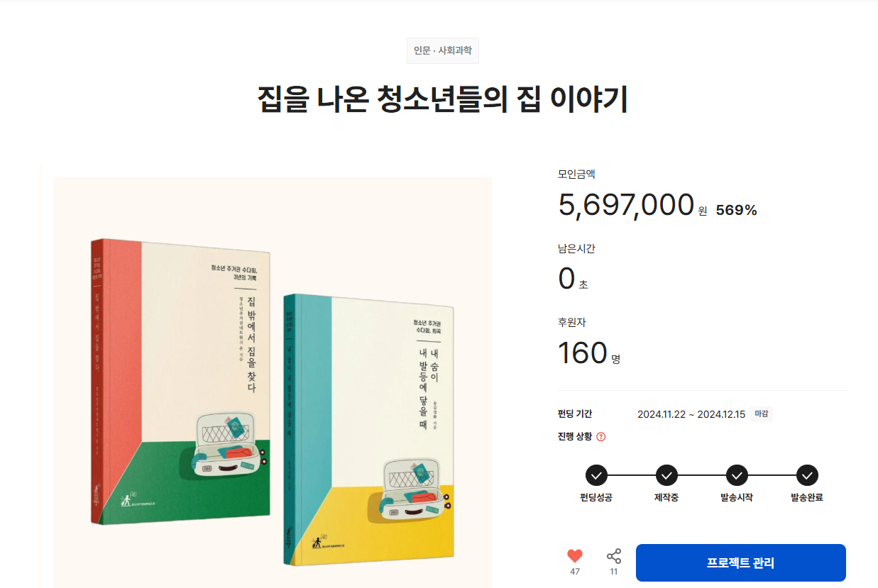The image size is (878, 588).
Task: Open the 인문 · 사회과학 category tag
Action: [x=443, y=51]
